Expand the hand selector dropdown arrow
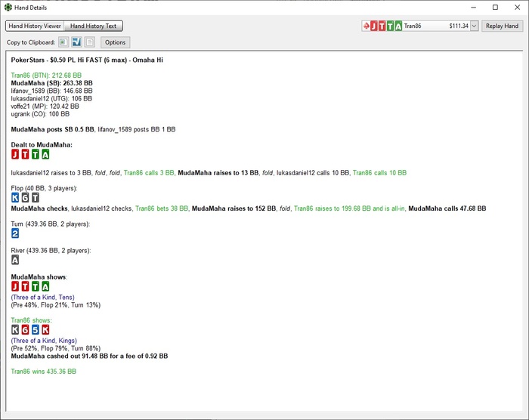 tap(474, 26)
